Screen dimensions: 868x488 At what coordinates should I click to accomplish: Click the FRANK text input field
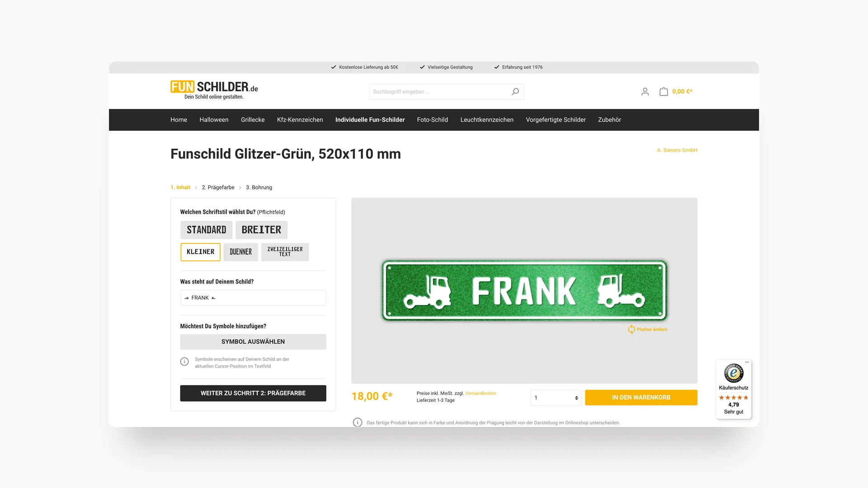(x=253, y=298)
